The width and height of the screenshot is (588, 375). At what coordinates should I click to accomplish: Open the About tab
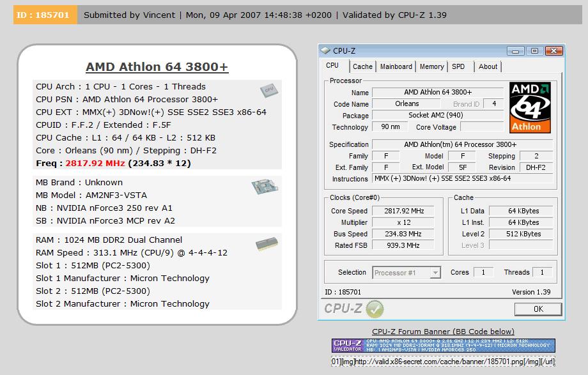coord(488,66)
